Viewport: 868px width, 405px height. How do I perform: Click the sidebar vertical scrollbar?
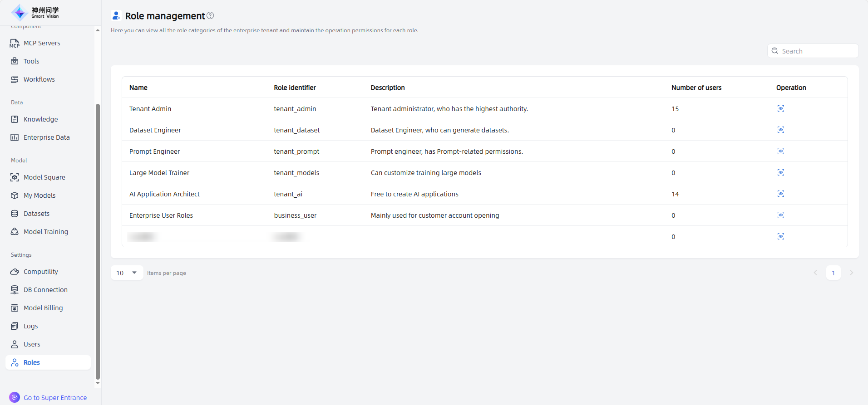(x=98, y=240)
